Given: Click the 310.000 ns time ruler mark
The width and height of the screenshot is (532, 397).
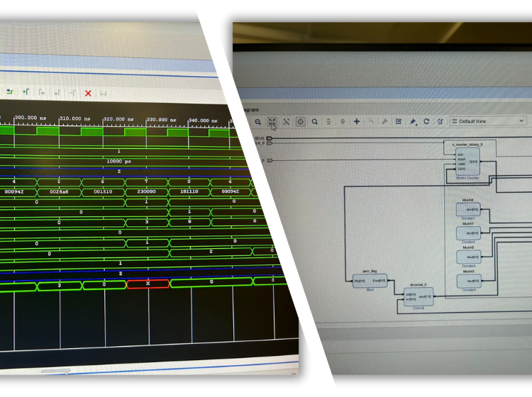Looking at the screenshot, I should click(x=75, y=118).
